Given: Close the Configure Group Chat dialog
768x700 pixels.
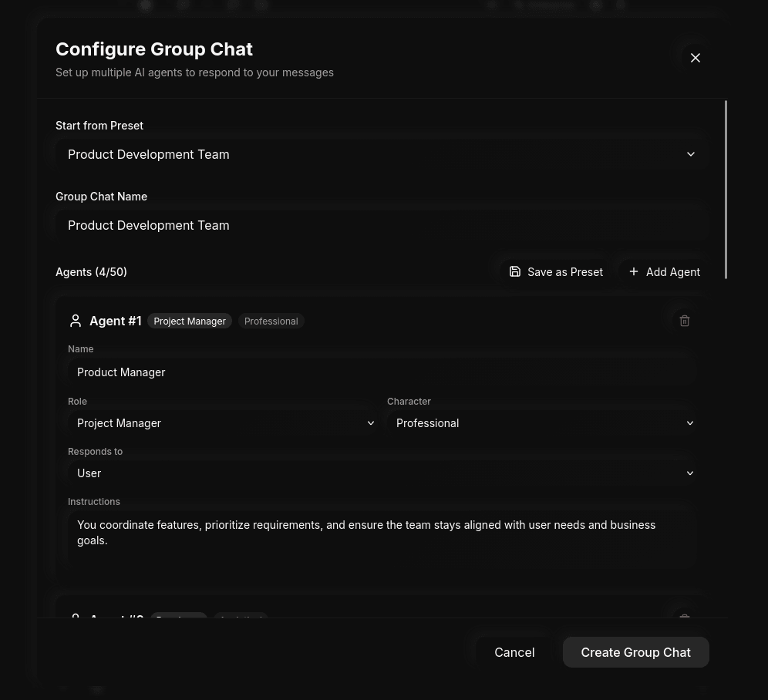Looking at the screenshot, I should [695, 58].
